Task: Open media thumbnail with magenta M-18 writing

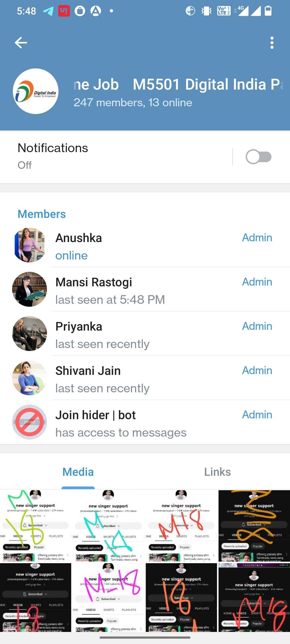Action: pyautogui.click(x=108, y=597)
